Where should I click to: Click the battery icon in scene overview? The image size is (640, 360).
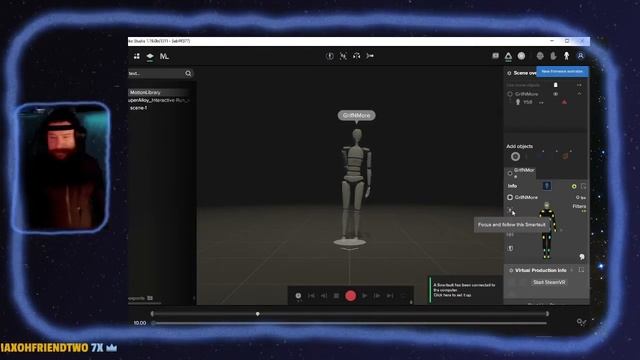click(556, 85)
